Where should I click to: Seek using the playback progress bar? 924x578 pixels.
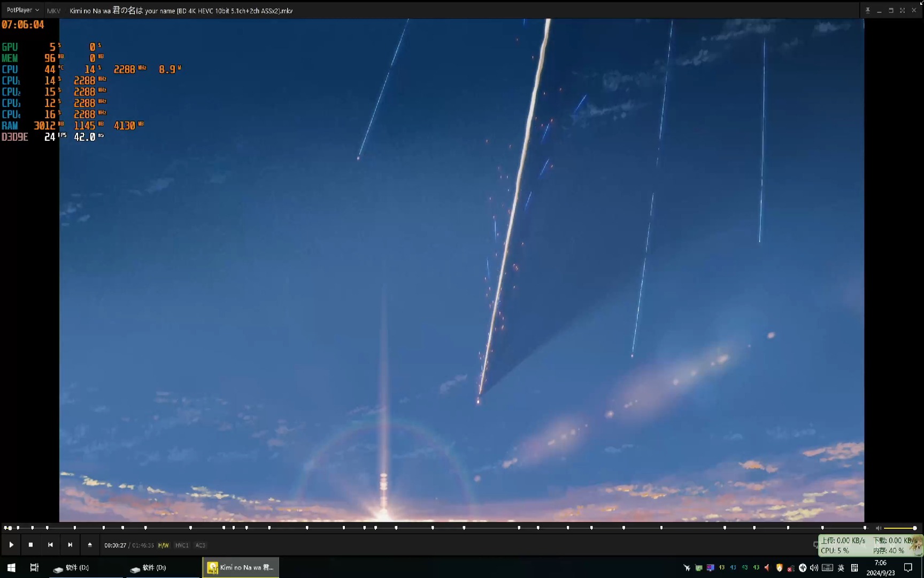pyautogui.click(x=435, y=528)
